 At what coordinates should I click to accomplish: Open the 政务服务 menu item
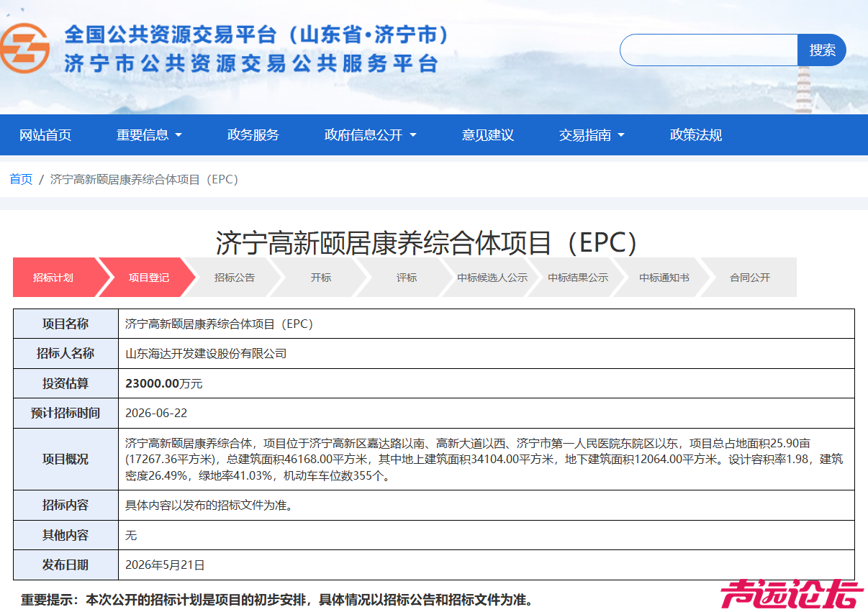(x=253, y=134)
